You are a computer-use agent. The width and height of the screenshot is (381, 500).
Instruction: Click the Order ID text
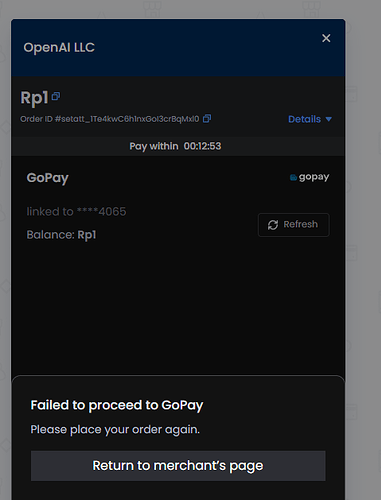[x=110, y=119]
